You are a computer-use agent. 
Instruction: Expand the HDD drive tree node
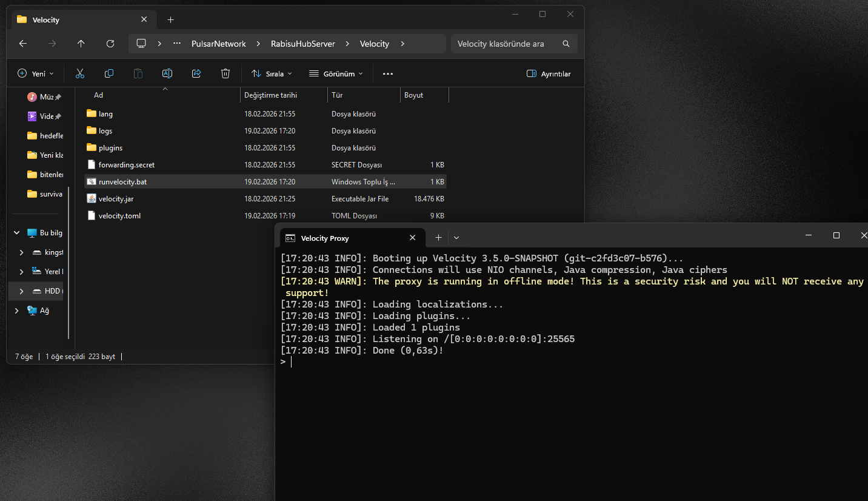22,291
